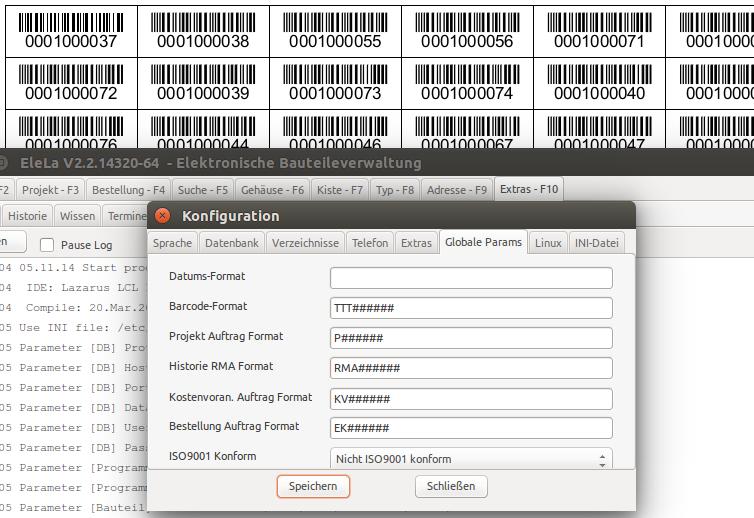Viewport: 754px width, 518px height.
Task: Open the Gehäuse - F6 tab
Action: pos(273,190)
